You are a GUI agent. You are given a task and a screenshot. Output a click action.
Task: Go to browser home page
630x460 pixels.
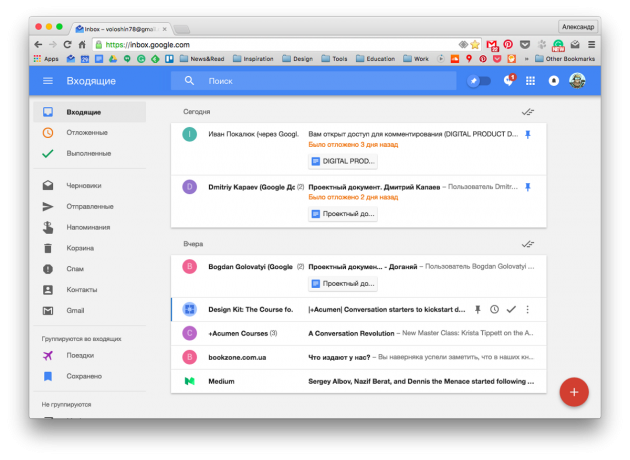tap(82, 45)
